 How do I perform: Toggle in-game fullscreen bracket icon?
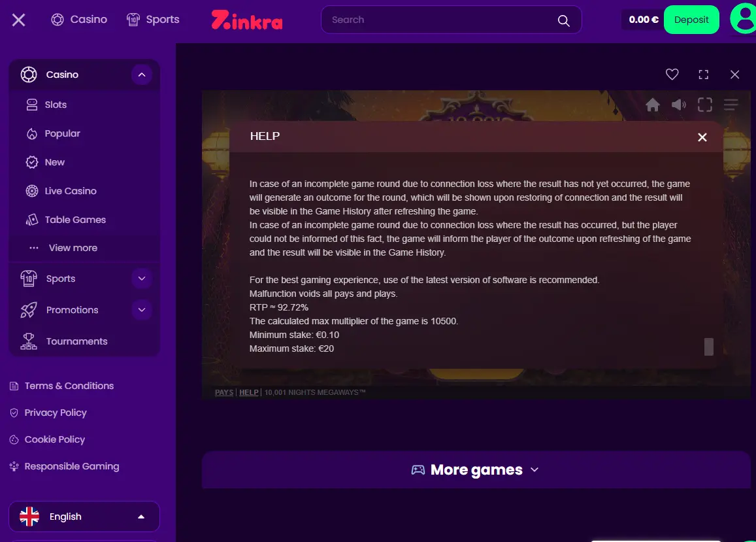(704, 105)
